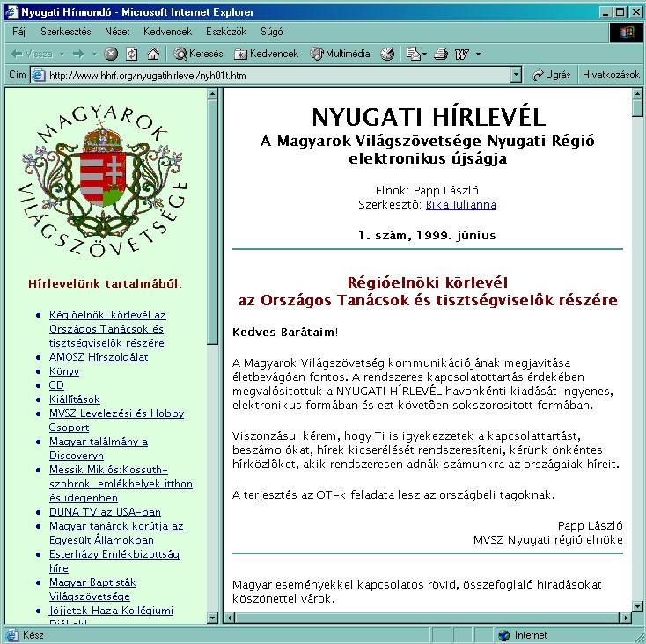Click the Home icon in toolbar
This screenshot has width=646, height=644.
pos(153,54)
